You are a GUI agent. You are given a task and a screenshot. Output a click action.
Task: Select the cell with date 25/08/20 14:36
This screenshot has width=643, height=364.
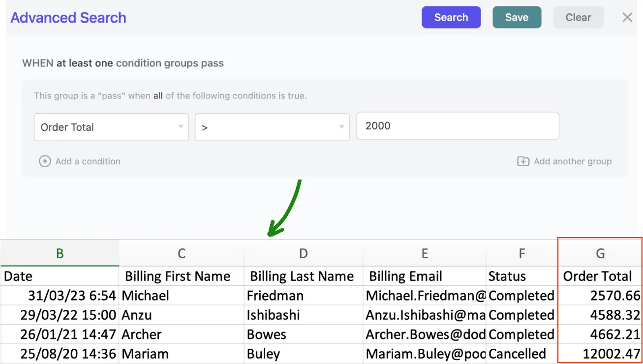60,354
